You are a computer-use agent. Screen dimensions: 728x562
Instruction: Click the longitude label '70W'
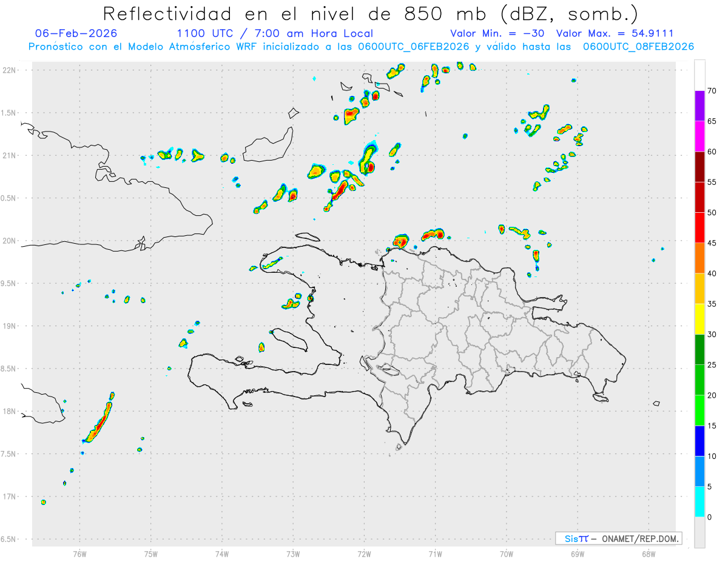tap(507, 554)
